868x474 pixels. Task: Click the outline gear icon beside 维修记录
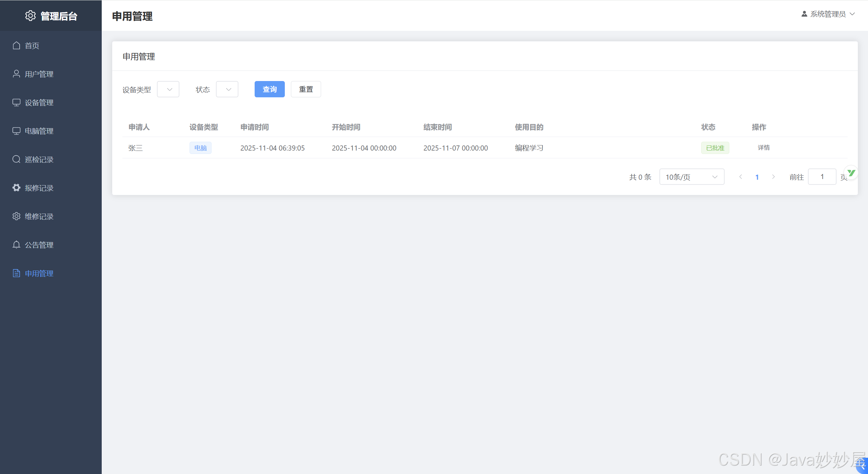(16, 216)
